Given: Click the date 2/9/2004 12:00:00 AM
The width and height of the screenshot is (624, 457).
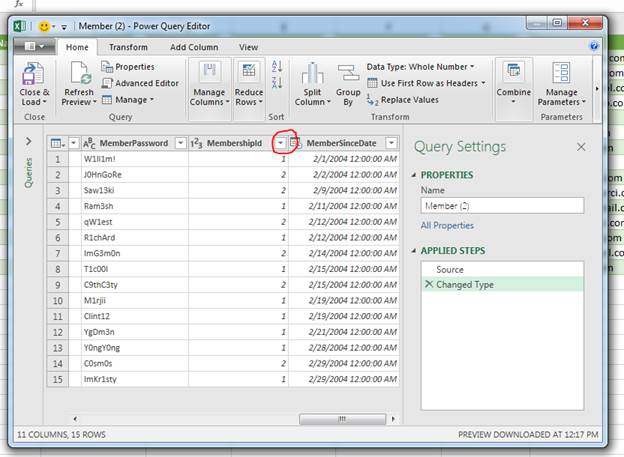Looking at the screenshot, I should point(344,190).
